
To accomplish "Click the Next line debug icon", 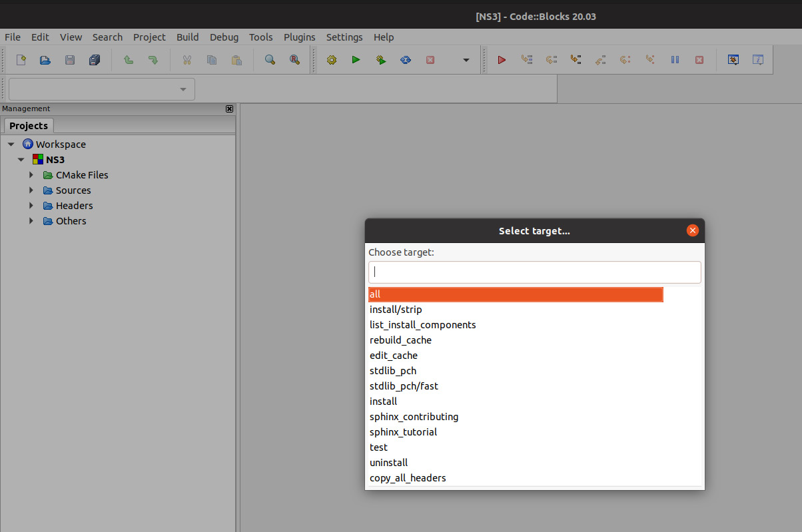I will point(552,60).
